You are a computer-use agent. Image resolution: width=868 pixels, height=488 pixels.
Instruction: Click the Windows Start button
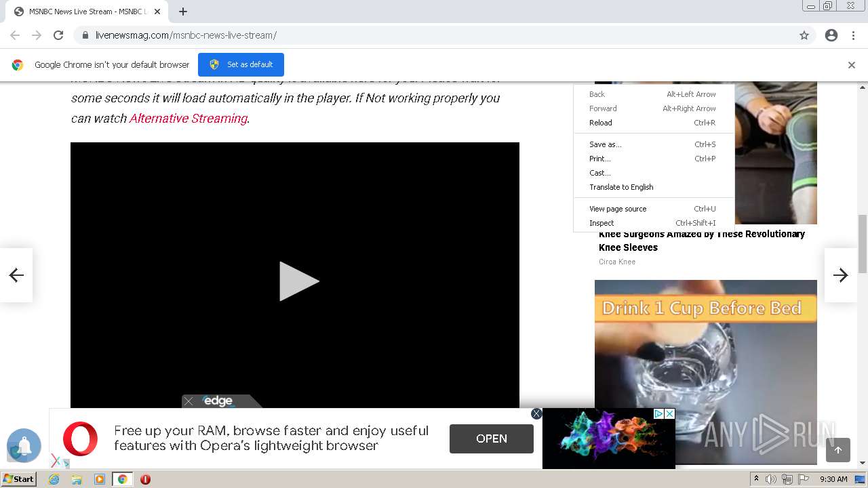(x=19, y=479)
